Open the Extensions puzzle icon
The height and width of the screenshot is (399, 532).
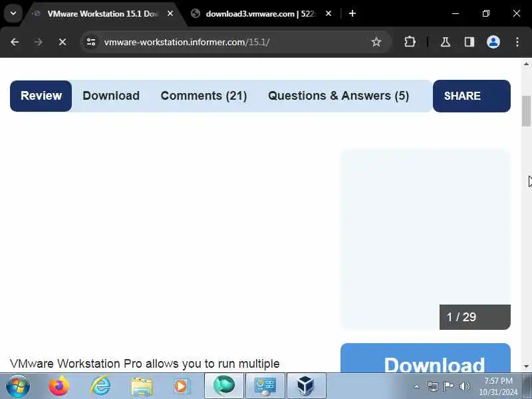410,42
